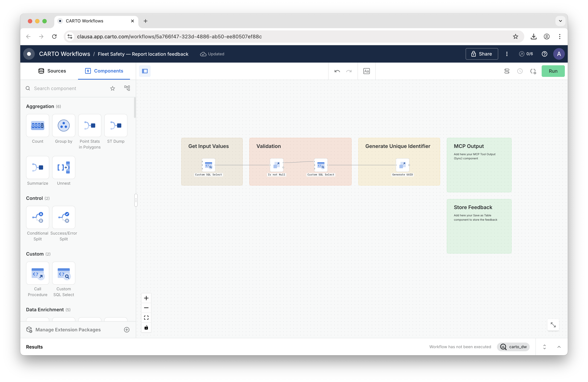Viewport: 588px width, 382px height.
Task: Select the Group by component
Action: (64, 125)
